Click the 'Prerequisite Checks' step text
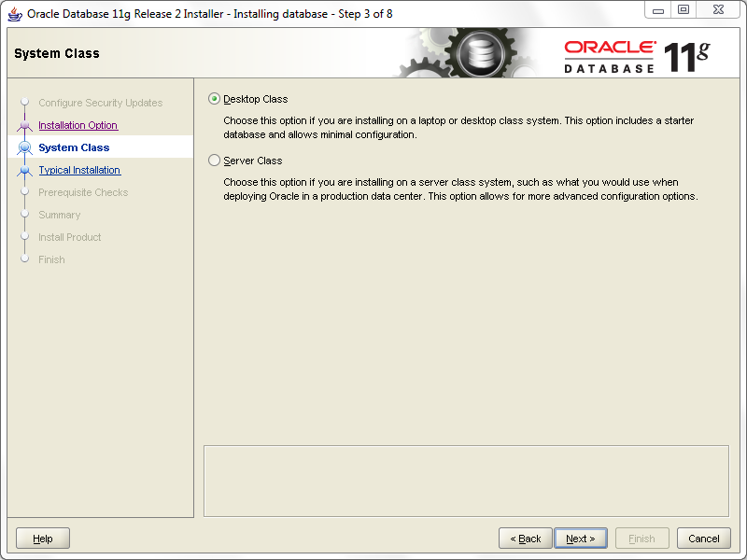 (83, 192)
